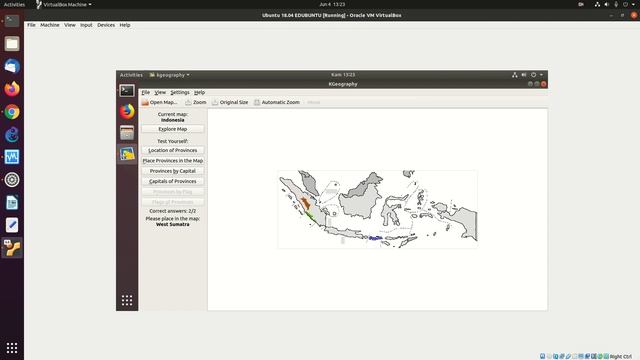Click the host top bar power icon
Screen dimensions: 640x360
625,4
